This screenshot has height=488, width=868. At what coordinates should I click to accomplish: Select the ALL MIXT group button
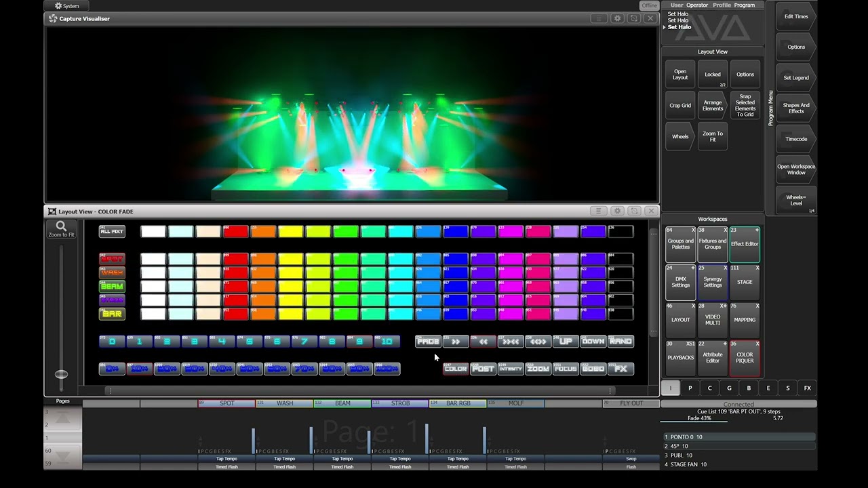click(112, 232)
